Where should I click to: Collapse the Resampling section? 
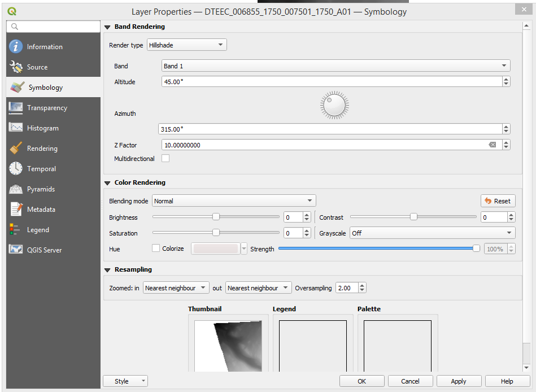tap(108, 270)
